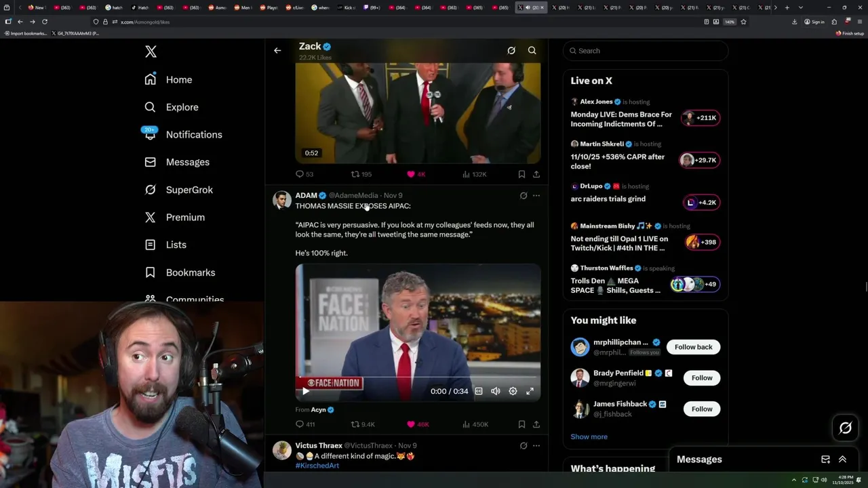View analytics showing 132K views
The height and width of the screenshot is (488, 868).
(474, 174)
